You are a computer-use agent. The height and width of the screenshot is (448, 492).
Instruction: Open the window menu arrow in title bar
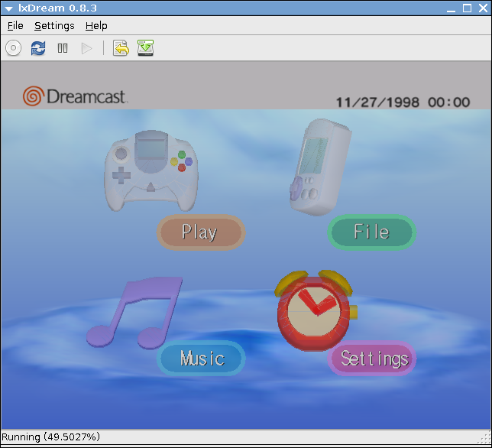(x=8, y=8)
